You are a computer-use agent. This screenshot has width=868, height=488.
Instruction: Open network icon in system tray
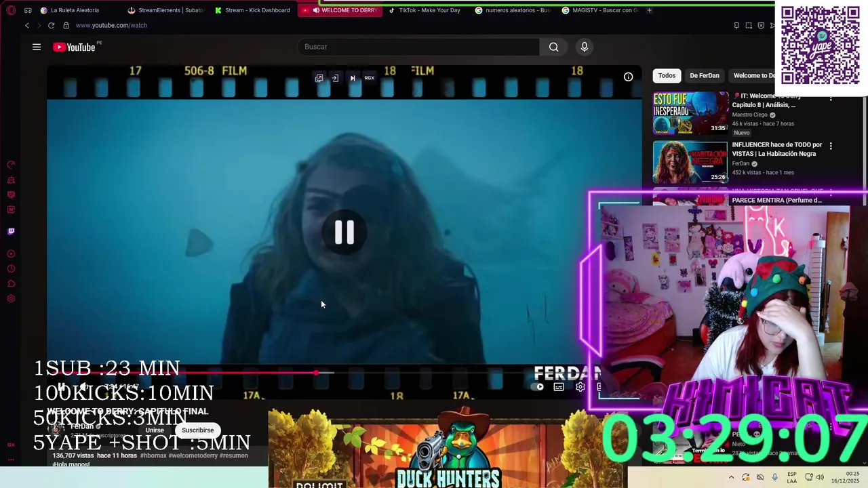(809, 477)
